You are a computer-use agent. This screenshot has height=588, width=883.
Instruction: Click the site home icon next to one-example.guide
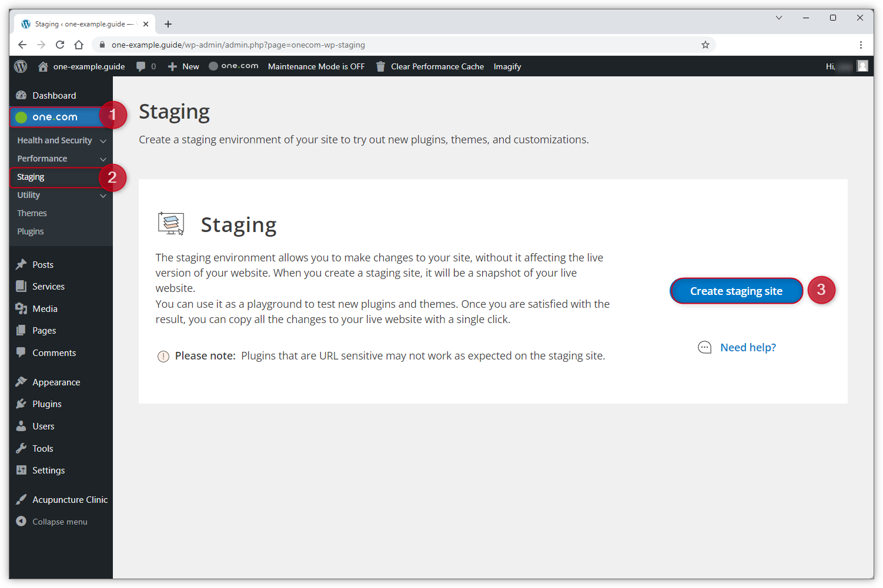(42, 66)
